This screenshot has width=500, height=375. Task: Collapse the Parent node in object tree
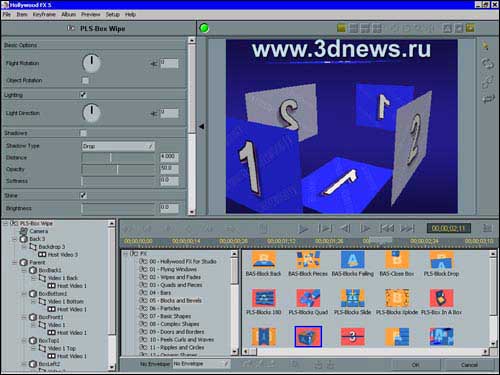pyautogui.click(x=15, y=263)
